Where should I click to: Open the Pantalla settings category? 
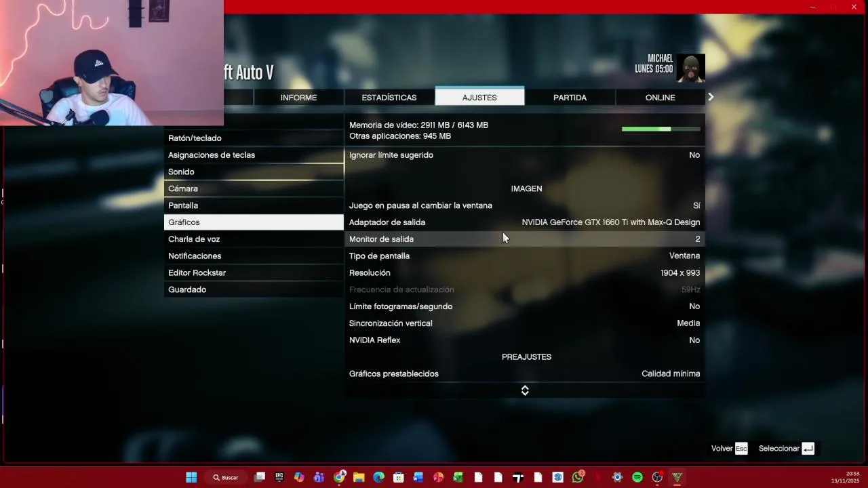click(254, 205)
